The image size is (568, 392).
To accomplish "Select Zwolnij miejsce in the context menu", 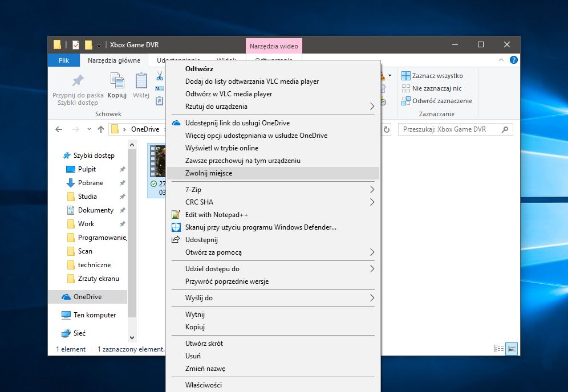I will (209, 173).
